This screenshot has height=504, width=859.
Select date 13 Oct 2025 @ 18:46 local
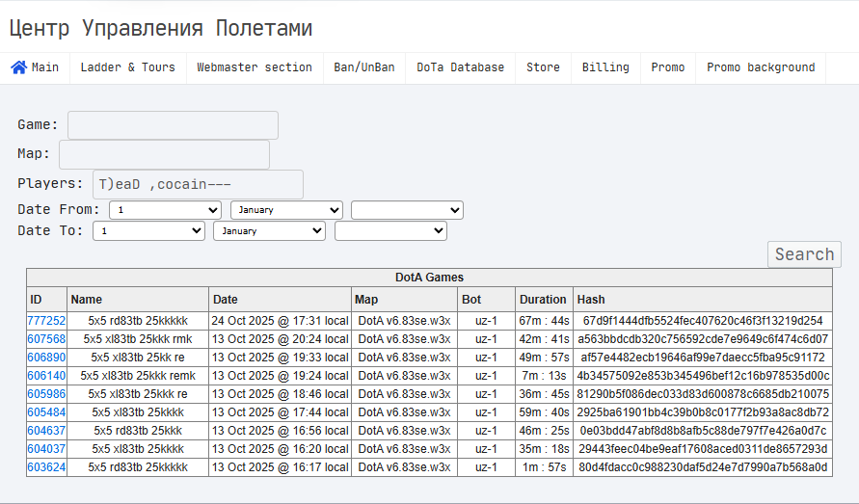click(280, 394)
